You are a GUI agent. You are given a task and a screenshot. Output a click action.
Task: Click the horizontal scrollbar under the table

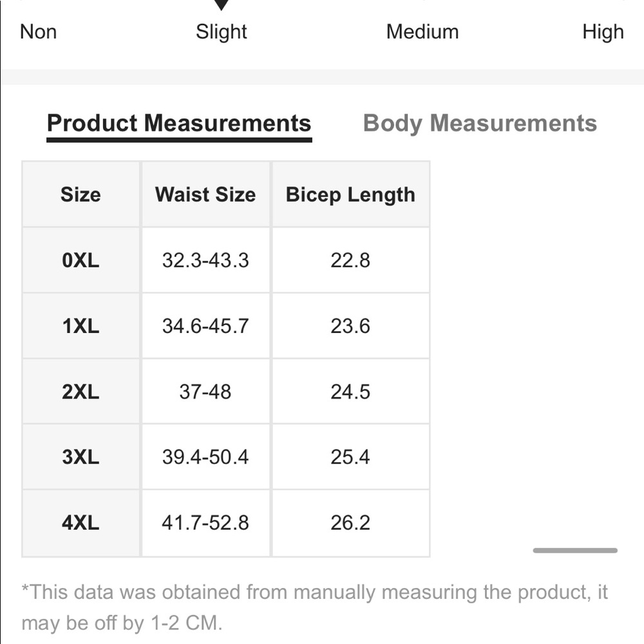[574, 550]
